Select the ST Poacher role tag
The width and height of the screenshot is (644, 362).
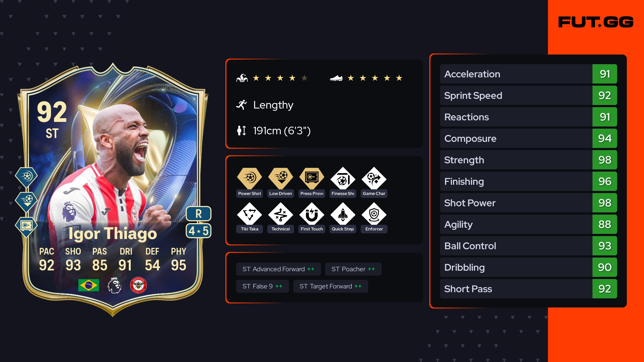point(353,269)
